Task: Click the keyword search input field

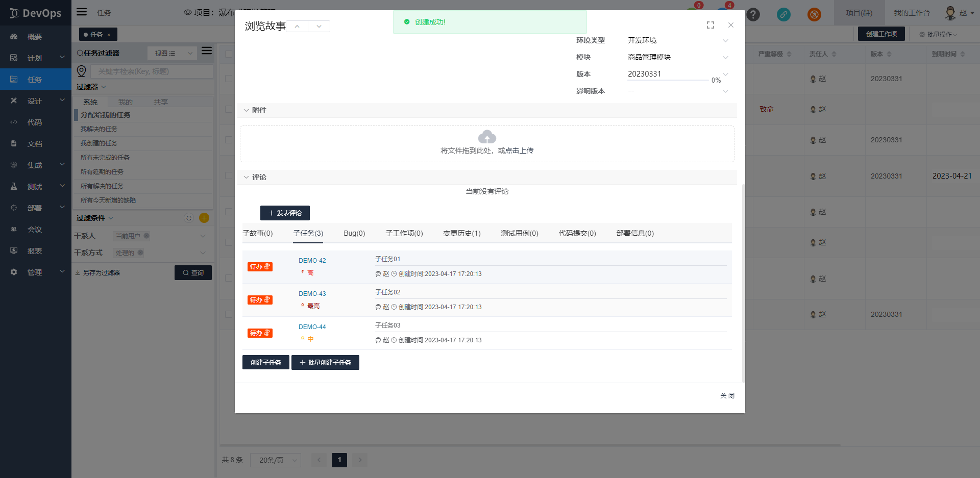Action: tap(153, 71)
